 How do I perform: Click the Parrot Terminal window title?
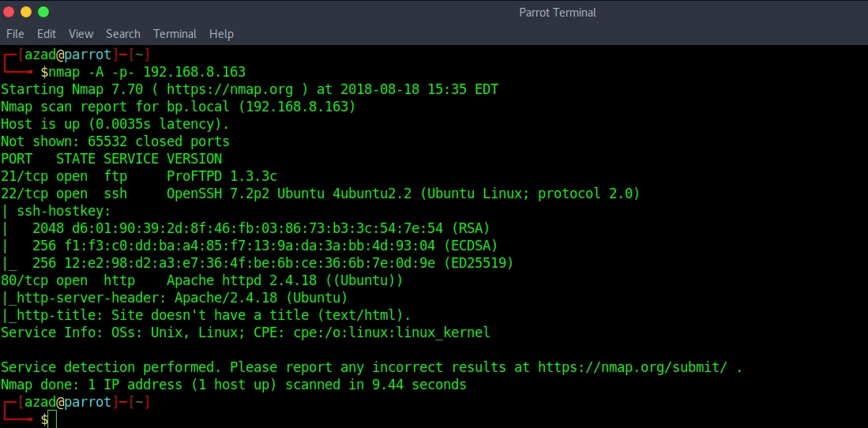[x=558, y=12]
